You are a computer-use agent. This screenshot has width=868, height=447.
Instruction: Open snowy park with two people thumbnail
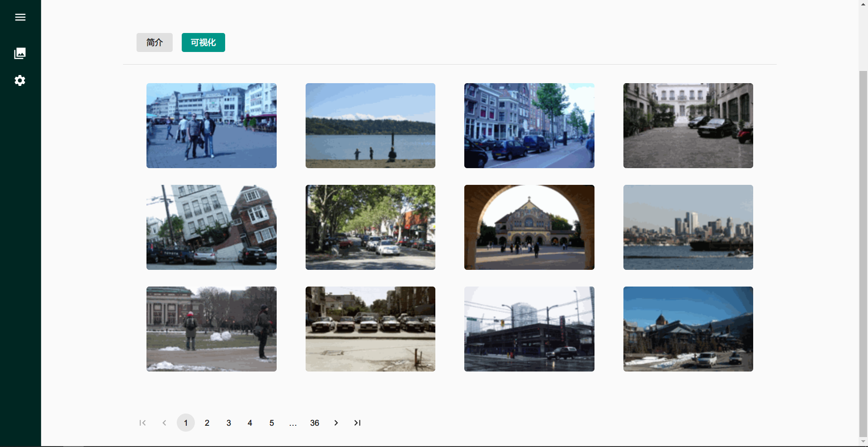(x=212, y=329)
